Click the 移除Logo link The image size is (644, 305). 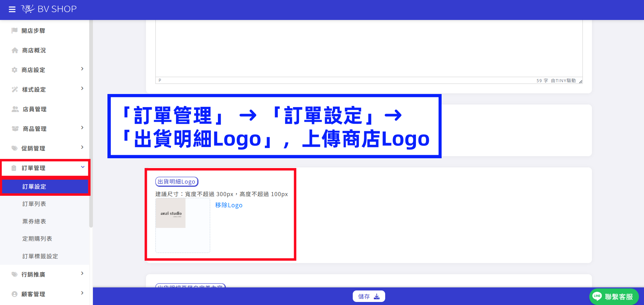(x=229, y=205)
